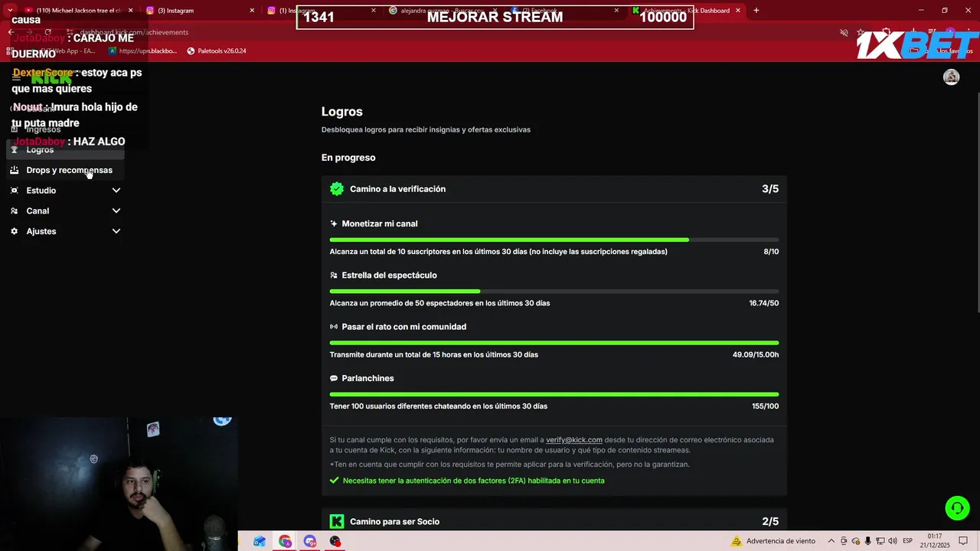This screenshot has width=980, height=551.
Task: Click the 16.74/50 viewers value
Action: click(x=764, y=303)
